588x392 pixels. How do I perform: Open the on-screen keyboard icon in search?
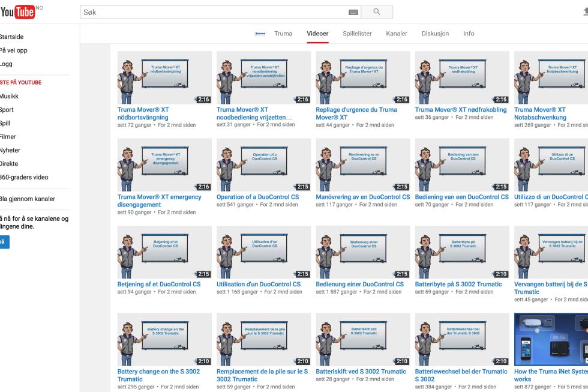(x=353, y=13)
